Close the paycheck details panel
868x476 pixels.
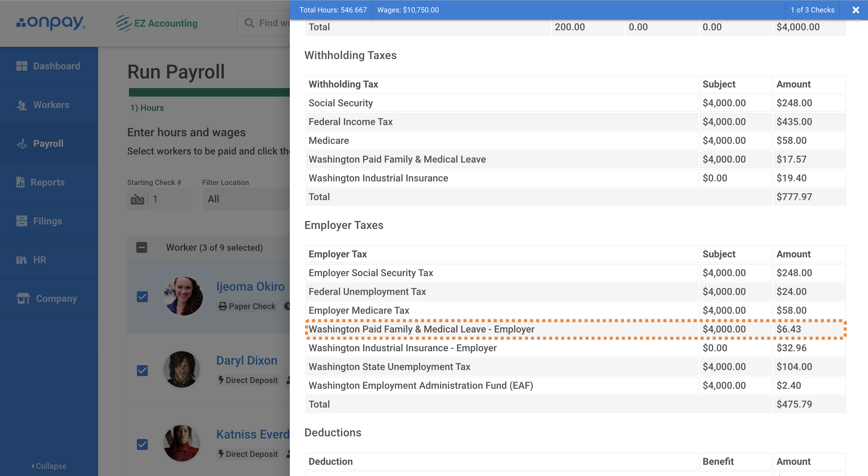tap(856, 10)
